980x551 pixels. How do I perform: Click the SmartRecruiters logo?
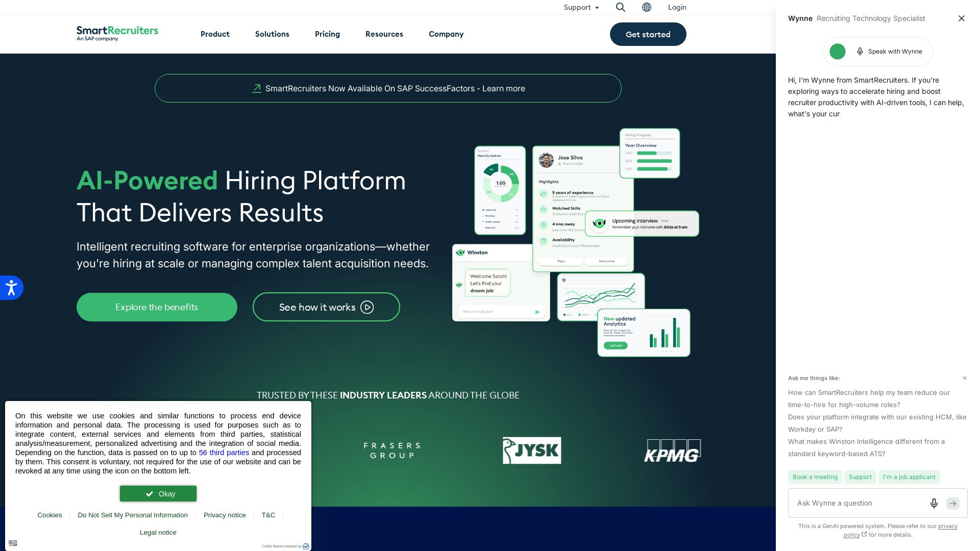117,34
